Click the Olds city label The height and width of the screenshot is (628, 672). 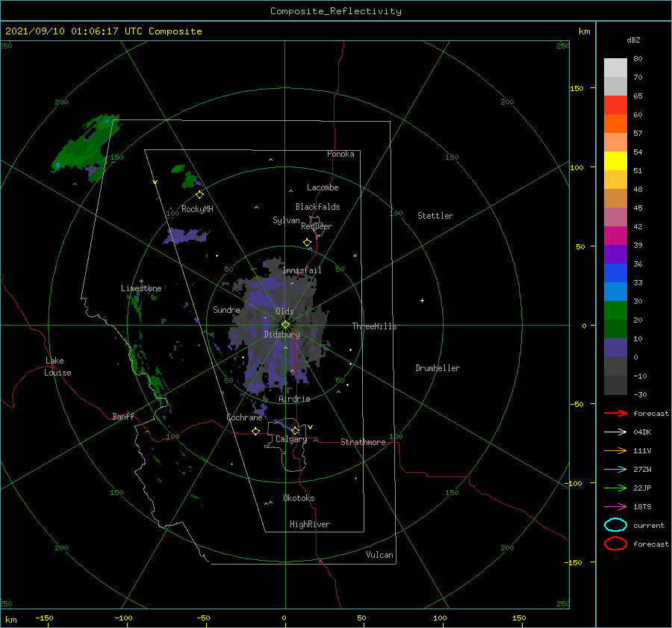(284, 311)
